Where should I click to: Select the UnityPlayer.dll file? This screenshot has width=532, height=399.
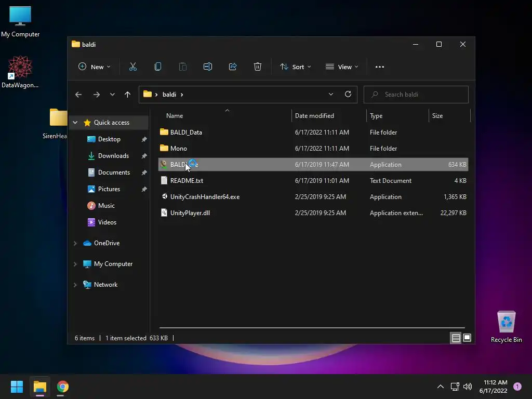tap(313, 212)
